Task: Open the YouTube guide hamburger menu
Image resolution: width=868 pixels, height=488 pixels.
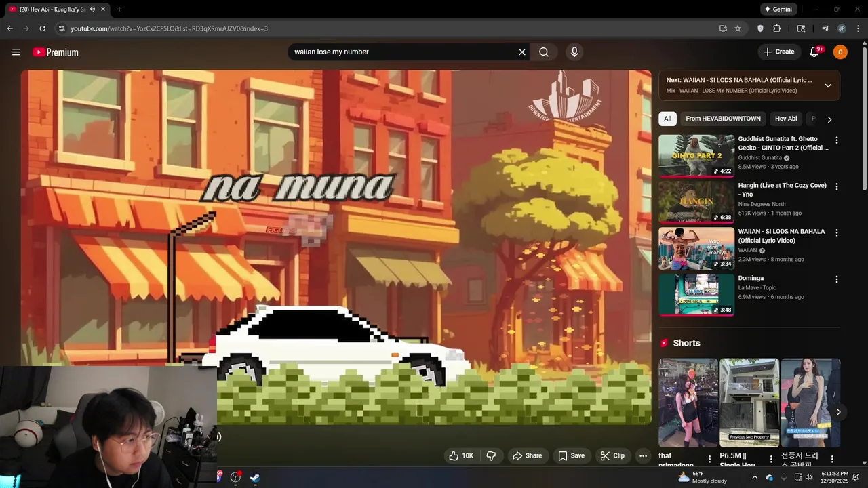Action: 16,52
